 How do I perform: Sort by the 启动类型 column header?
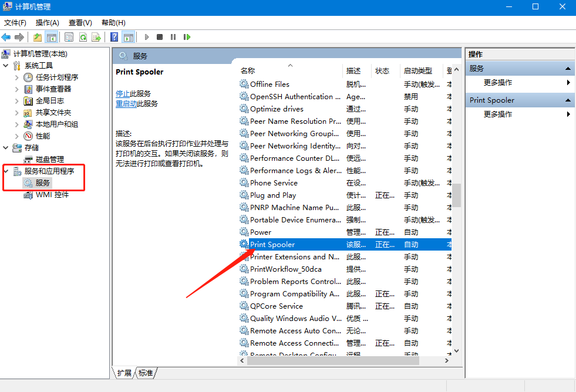tap(422, 70)
